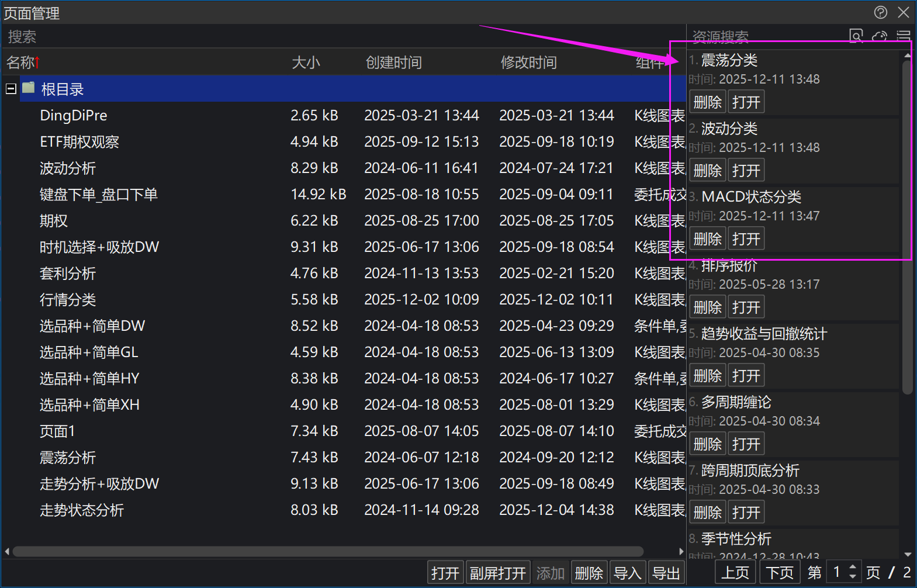Click 删除 button under MACD状态分类
Screen dimensions: 917x588
tap(707, 239)
